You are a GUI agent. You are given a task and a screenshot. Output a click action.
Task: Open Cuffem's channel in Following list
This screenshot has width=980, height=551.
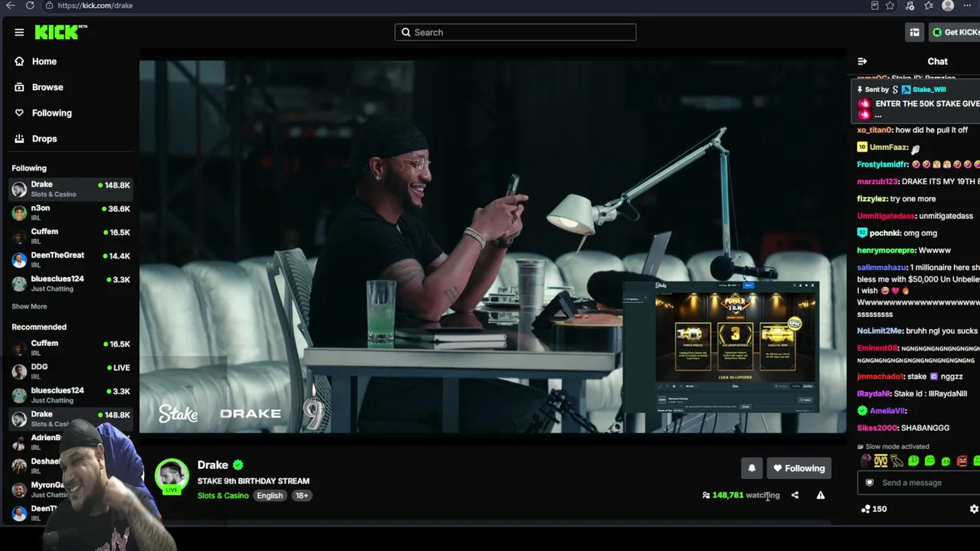coord(70,236)
